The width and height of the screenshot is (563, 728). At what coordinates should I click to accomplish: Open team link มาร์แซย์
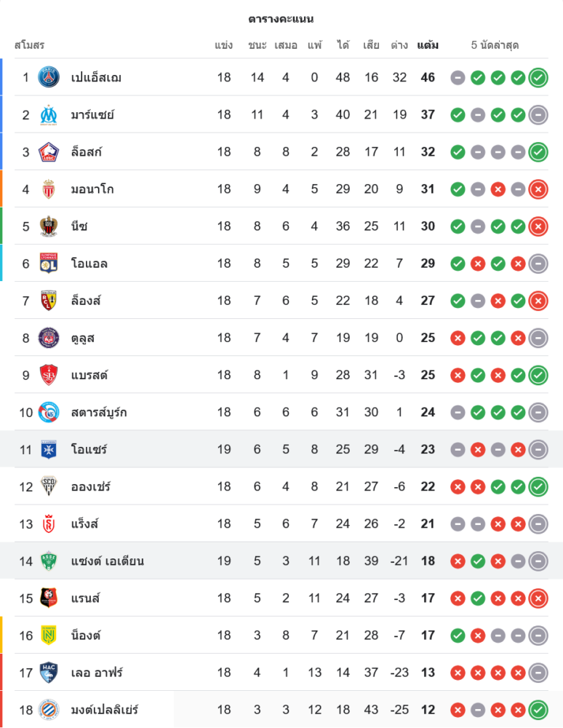(92, 114)
